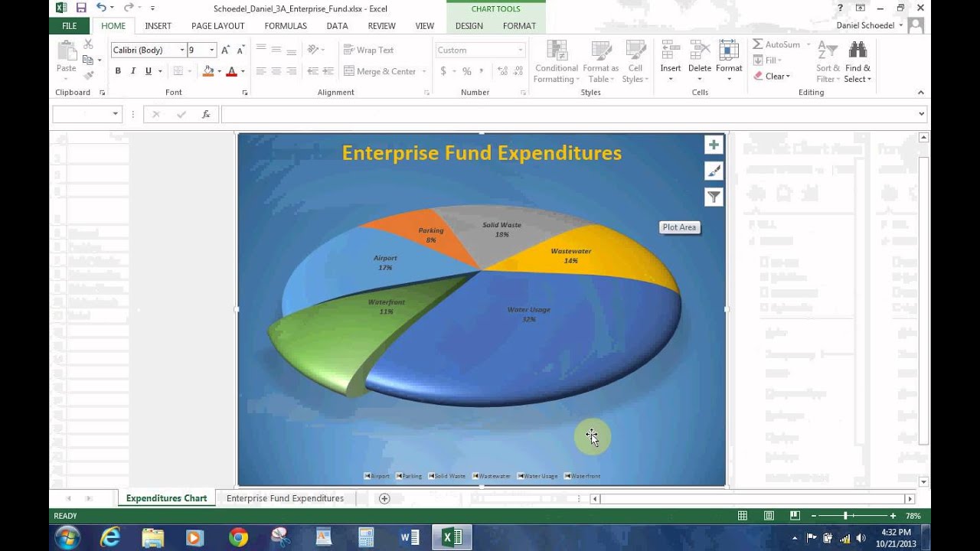Increase font size with the large A icon

point(225,50)
